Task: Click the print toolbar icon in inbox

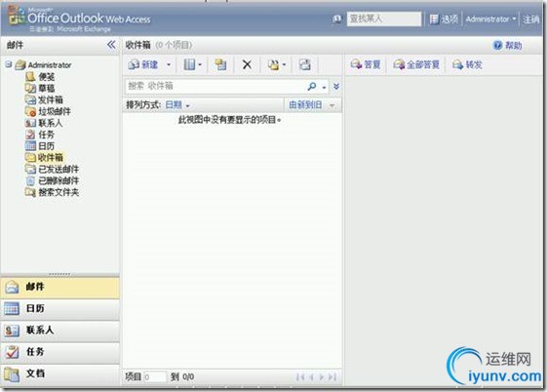Action: click(304, 64)
